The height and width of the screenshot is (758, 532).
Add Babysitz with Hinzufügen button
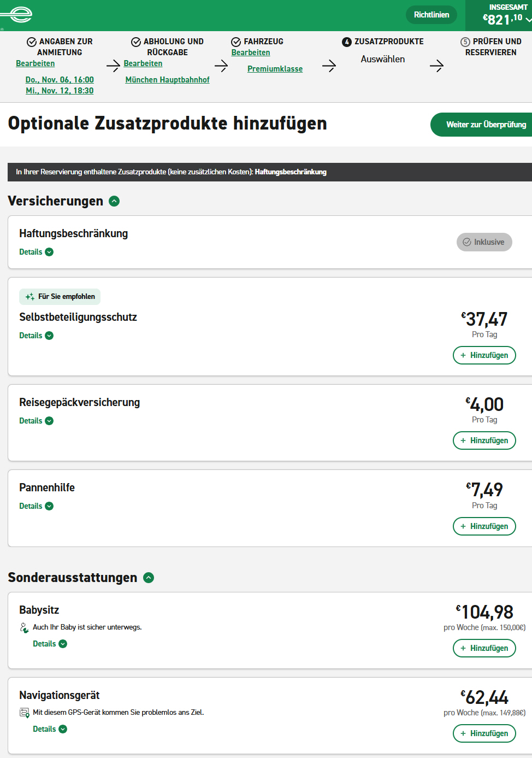484,648
